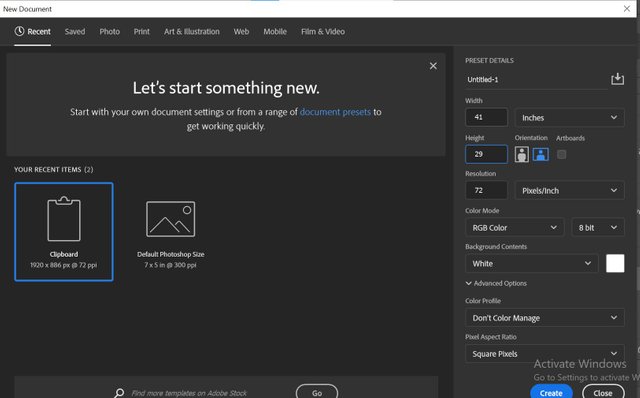640x398 pixels.
Task: Open the Pixels/Inch resolution units dropdown
Action: pos(569,190)
